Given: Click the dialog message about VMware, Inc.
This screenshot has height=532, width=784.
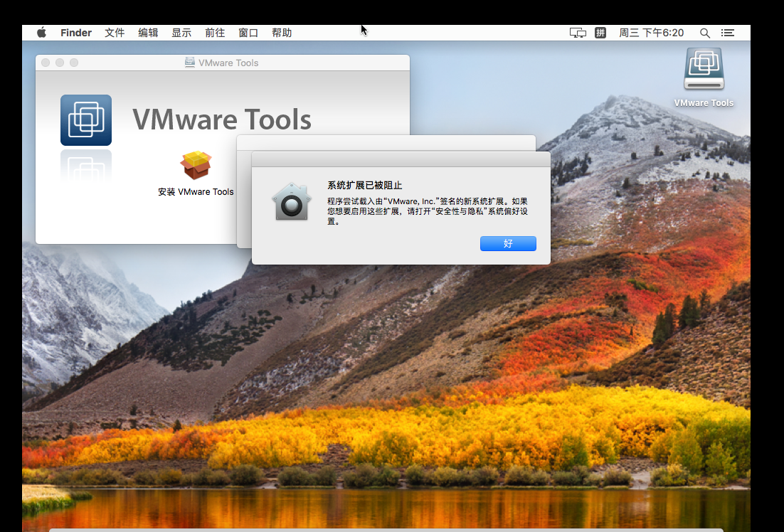Looking at the screenshot, I should [428, 211].
